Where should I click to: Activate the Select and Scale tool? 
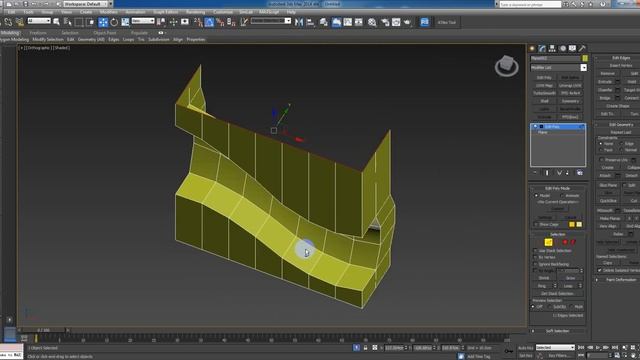click(x=125, y=22)
